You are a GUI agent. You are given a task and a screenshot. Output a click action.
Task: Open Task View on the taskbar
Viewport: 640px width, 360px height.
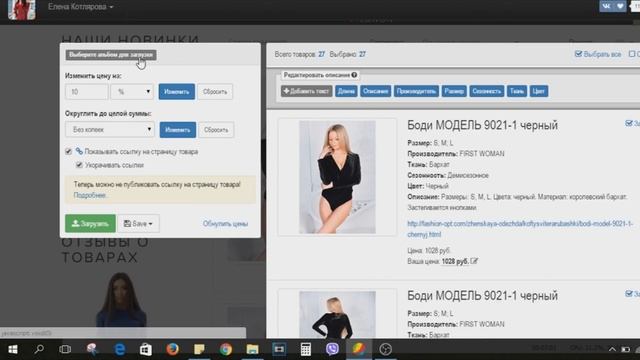pyautogui.click(x=65, y=349)
